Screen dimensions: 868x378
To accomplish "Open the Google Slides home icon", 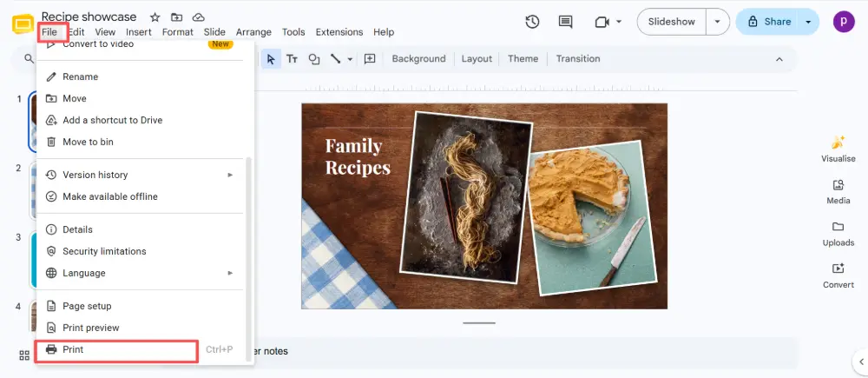I will click(x=23, y=25).
